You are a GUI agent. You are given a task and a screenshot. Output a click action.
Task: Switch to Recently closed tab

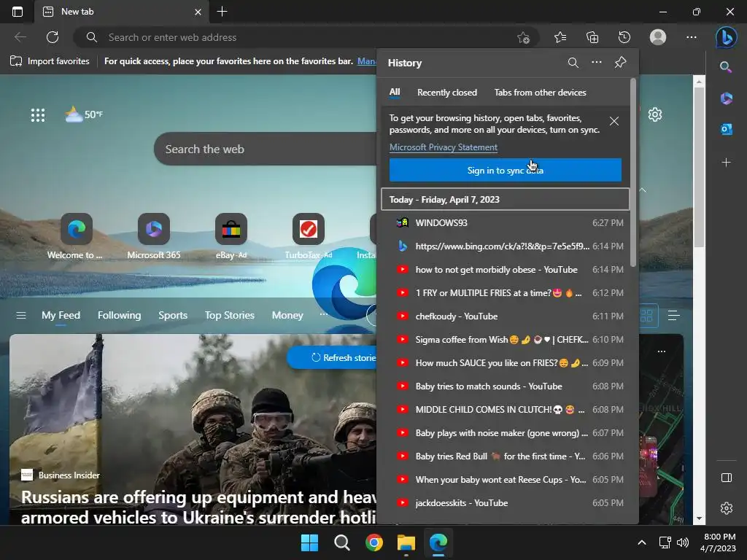coord(447,93)
